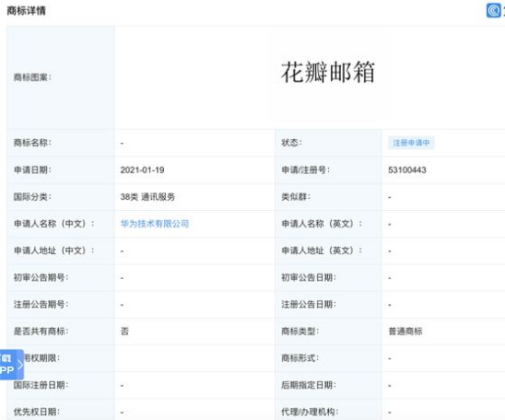Click the 状态 label

pos(292,143)
